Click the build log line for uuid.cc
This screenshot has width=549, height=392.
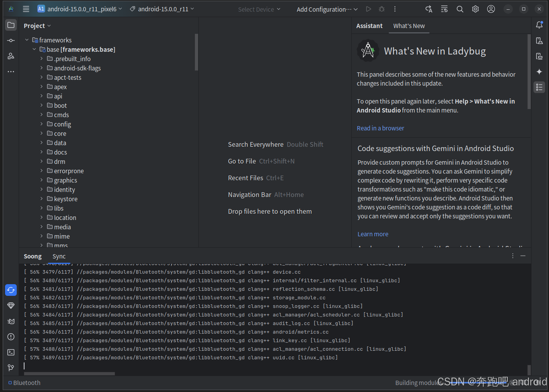click(x=181, y=357)
